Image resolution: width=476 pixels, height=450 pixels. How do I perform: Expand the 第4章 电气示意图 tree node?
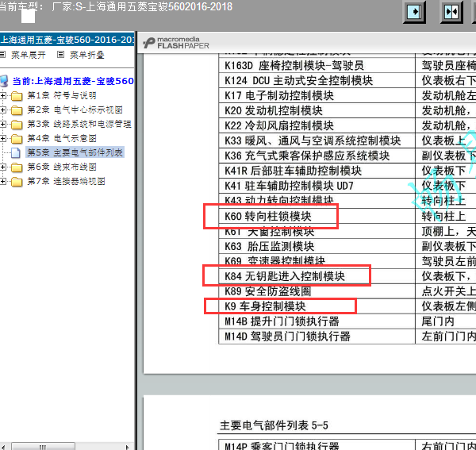click(2, 138)
